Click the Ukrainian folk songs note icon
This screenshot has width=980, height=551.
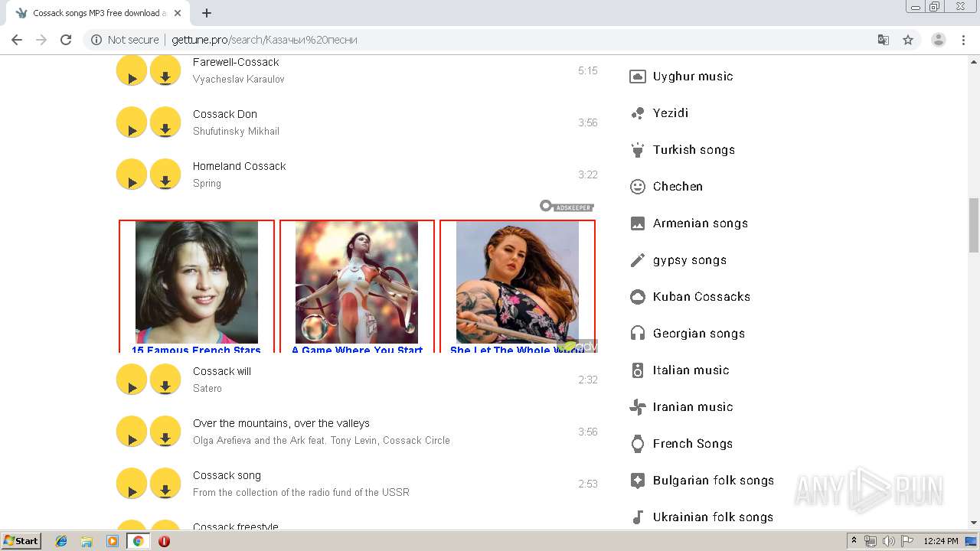point(638,517)
